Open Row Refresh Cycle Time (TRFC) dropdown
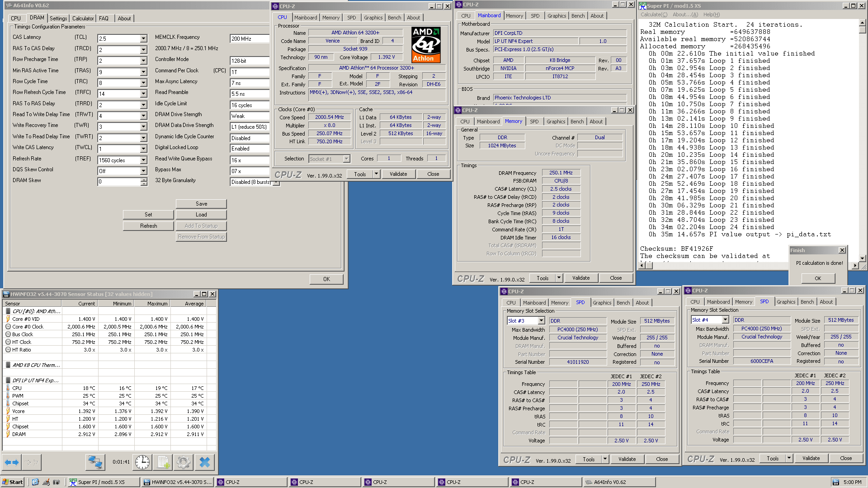This screenshot has width=868, height=488. (x=143, y=94)
